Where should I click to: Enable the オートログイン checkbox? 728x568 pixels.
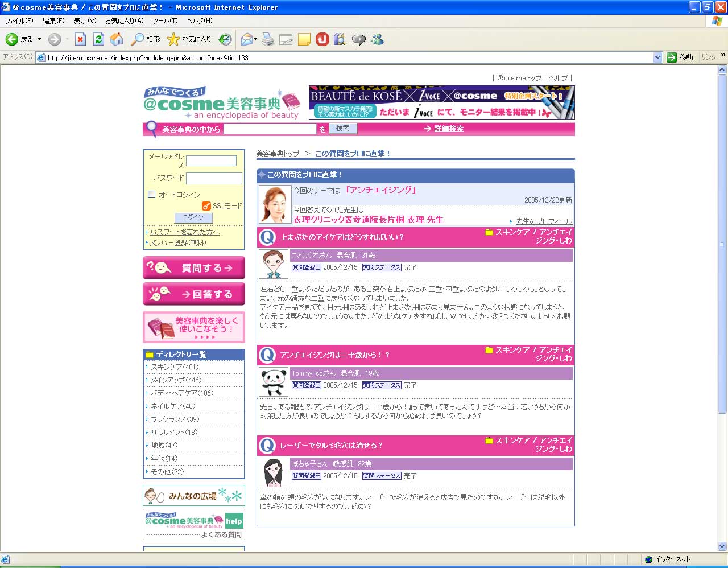[152, 195]
